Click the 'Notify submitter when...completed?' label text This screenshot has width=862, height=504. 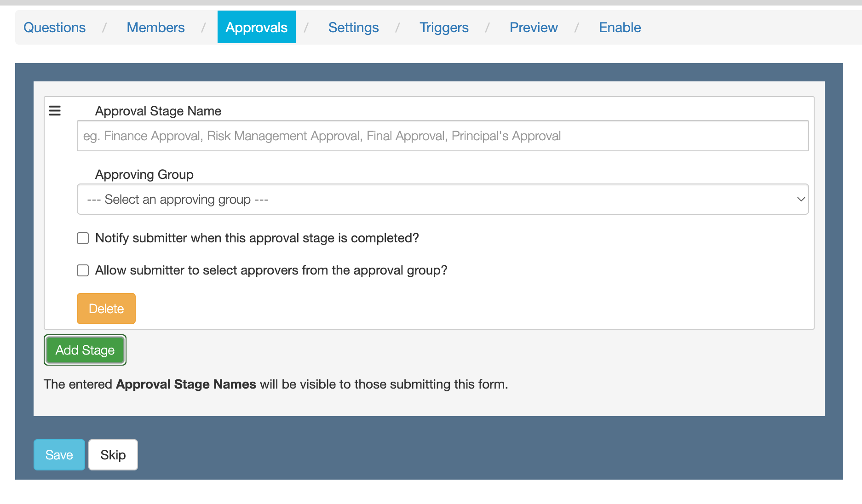click(x=257, y=238)
